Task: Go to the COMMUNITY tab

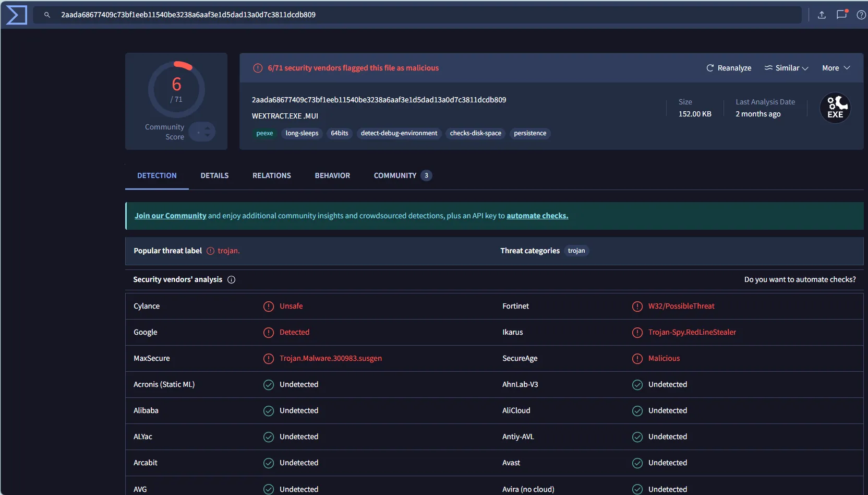Action: [395, 175]
